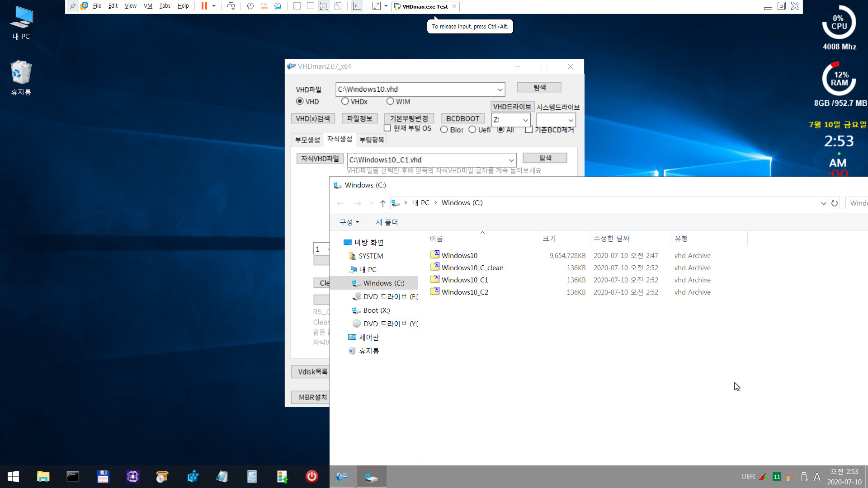Click the blue floppy disk taskbar icon
Screen dimensions: 868x488
(x=103, y=477)
